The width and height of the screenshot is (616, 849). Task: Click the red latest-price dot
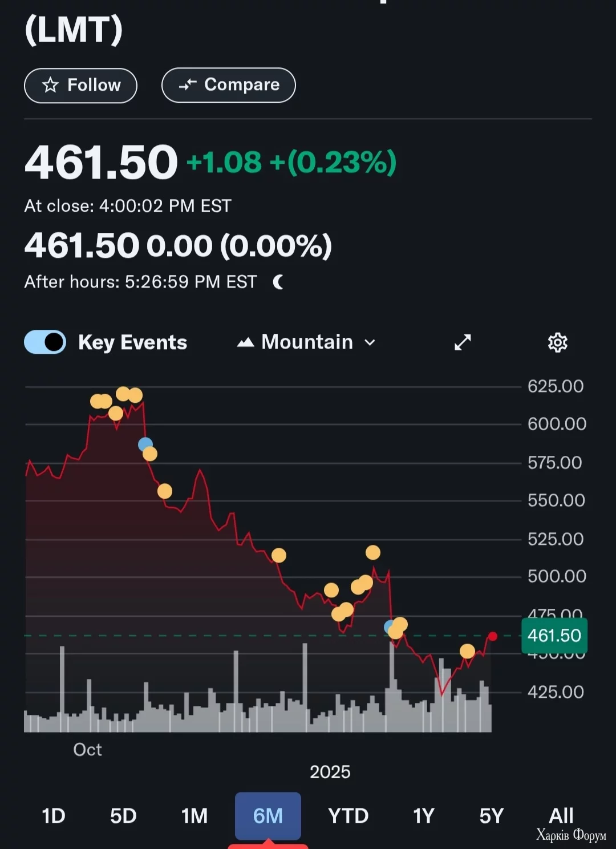(x=493, y=636)
